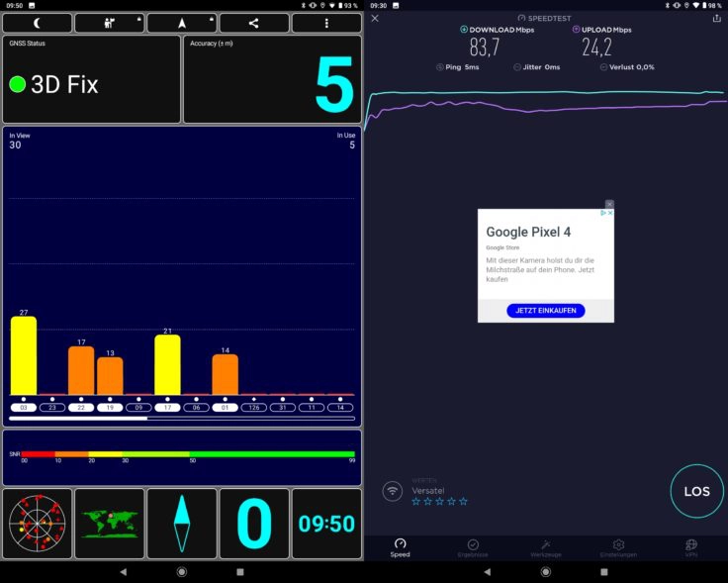Switch to the Speed tab
The height and width of the screenshot is (583, 728).
pyautogui.click(x=401, y=547)
